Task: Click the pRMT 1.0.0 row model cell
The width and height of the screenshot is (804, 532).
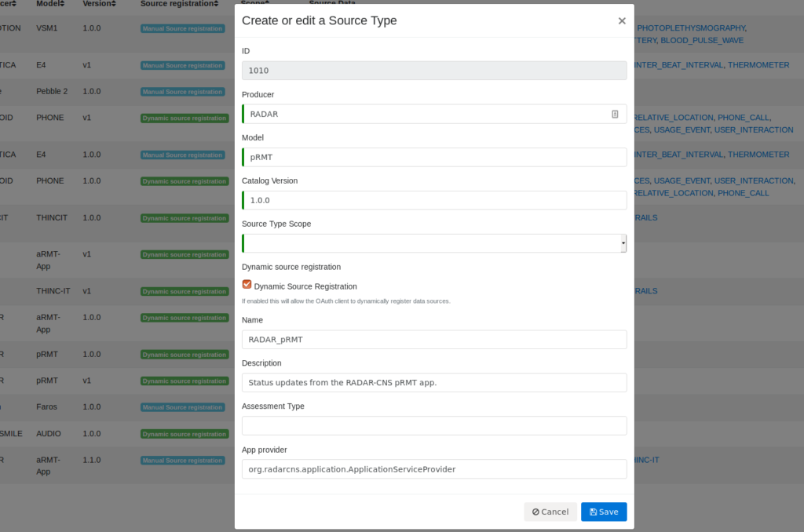Action: coord(46,354)
